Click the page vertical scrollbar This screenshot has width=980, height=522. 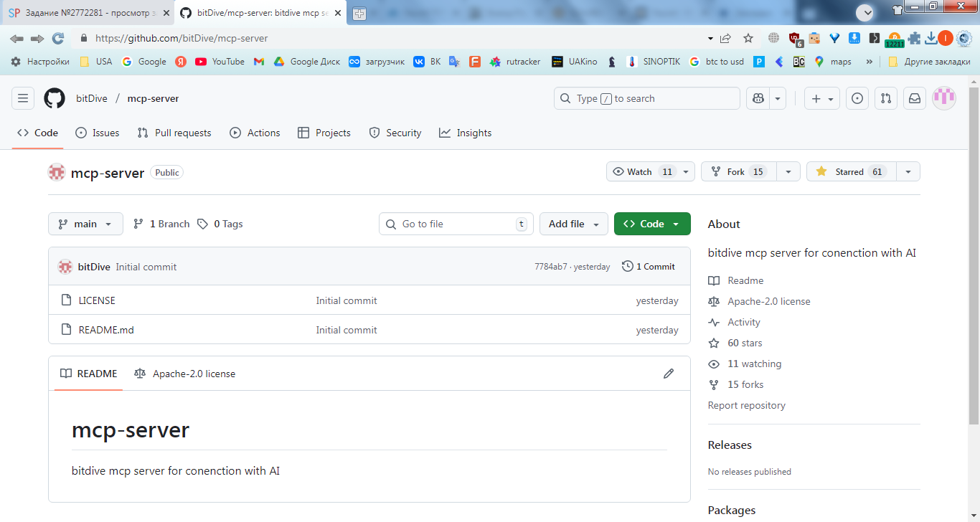click(x=974, y=255)
